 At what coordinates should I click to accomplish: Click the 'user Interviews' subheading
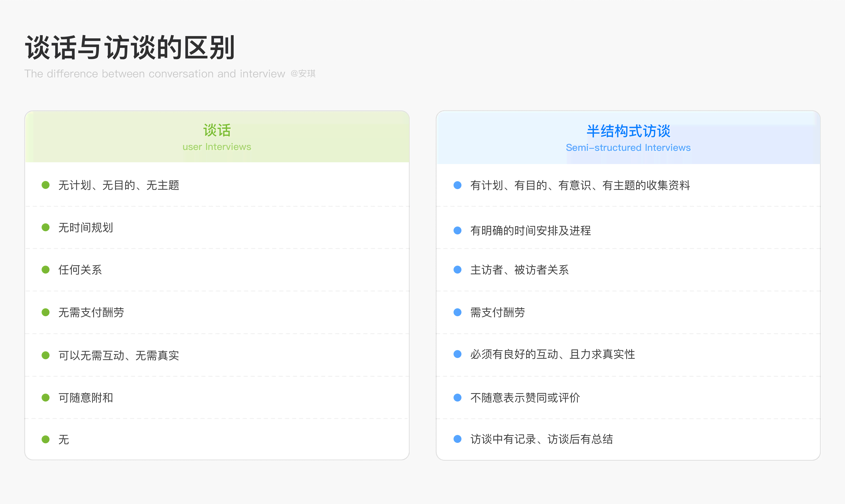pos(217,147)
